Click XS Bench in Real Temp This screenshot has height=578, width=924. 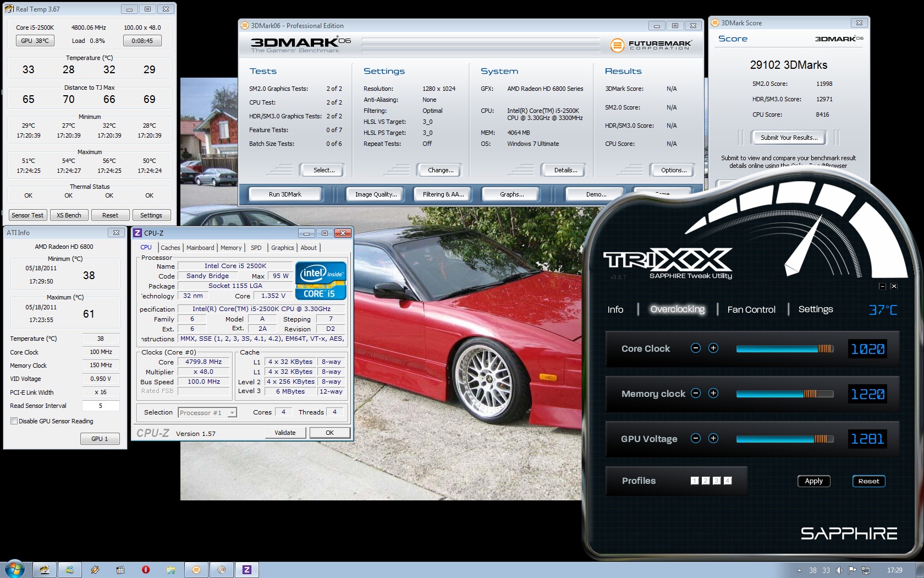tap(69, 215)
